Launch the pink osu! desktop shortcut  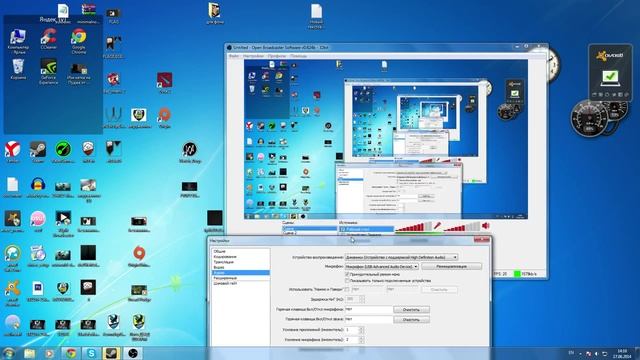click(38, 222)
